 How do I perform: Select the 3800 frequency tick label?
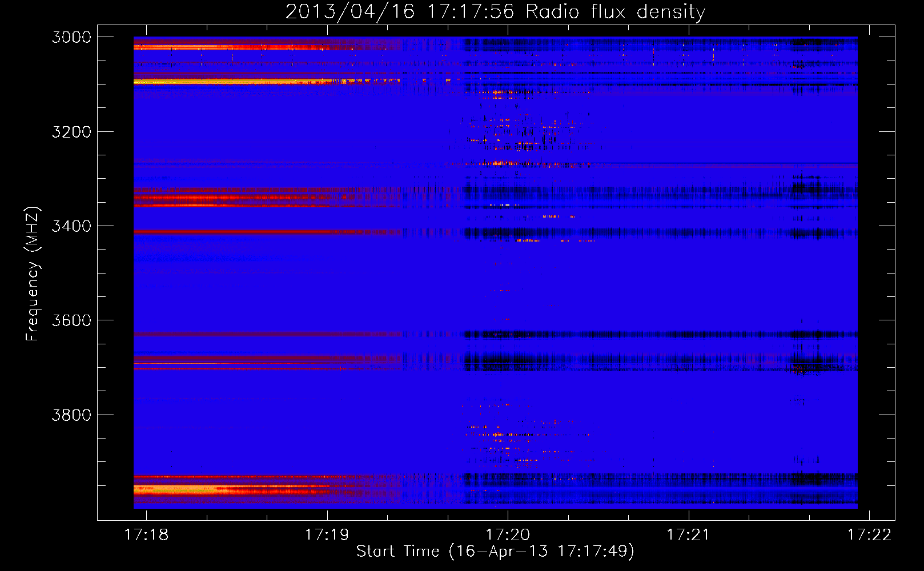(71, 415)
